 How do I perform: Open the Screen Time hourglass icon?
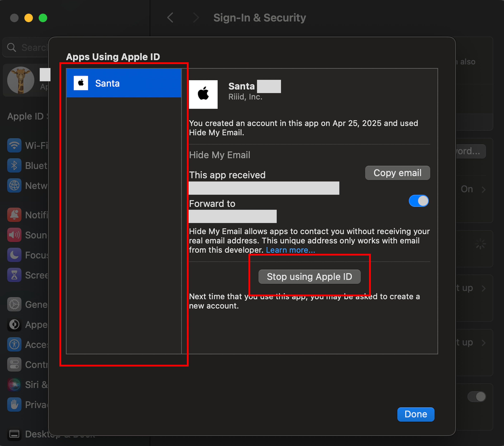pos(14,275)
